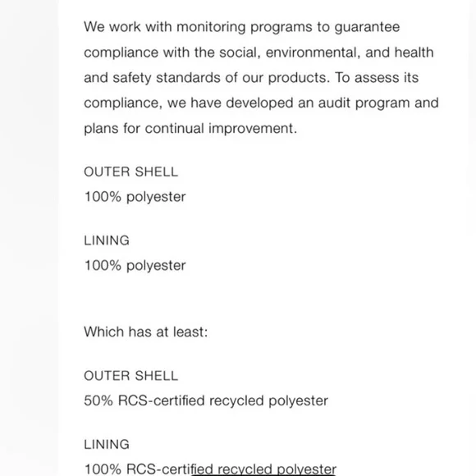The height and width of the screenshot is (476, 476).
Task: Click the first OUTER SHELL heading
Action: point(130,172)
